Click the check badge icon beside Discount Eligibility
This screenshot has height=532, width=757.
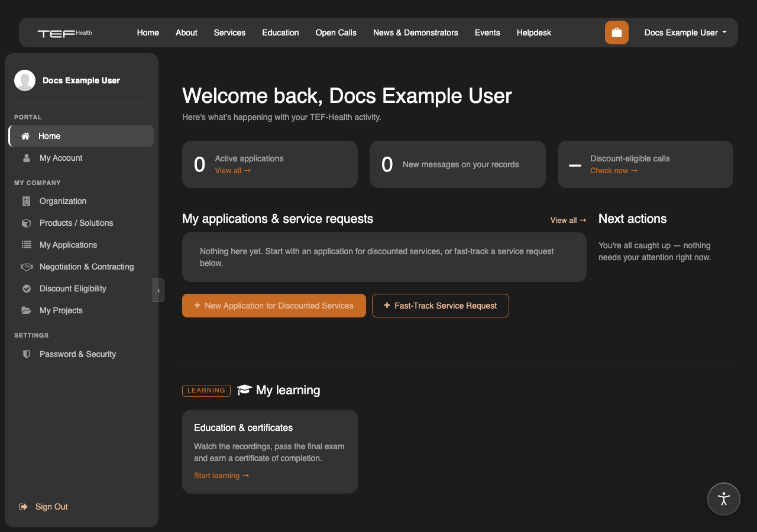click(26, 288)
